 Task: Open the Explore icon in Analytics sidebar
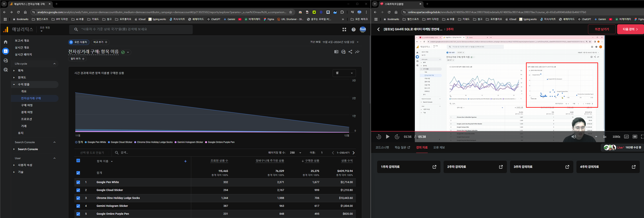(5, 60)
